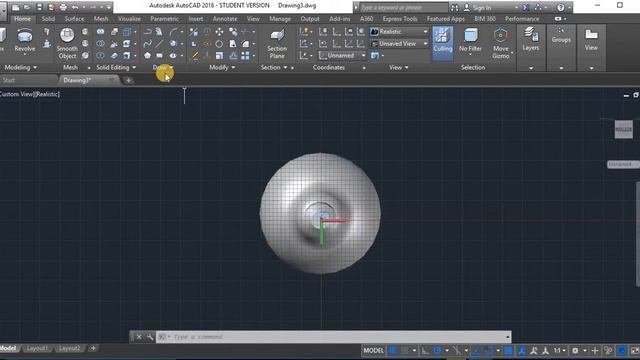Select the Line draw tool
The image size is (640, 360).
[160, 43]
